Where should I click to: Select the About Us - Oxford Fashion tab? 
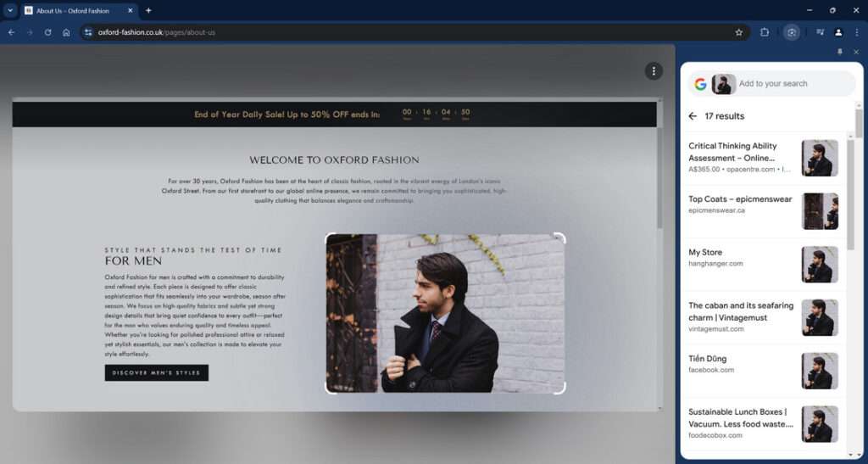(79, 10)
